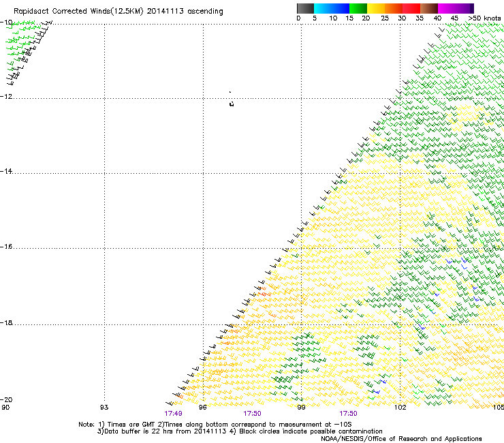This screenshot has height=443, width=504.
Task: Click the 'Rapidscat Corrected Winds(12.5KM)' title text
Action: pos(78,12)
